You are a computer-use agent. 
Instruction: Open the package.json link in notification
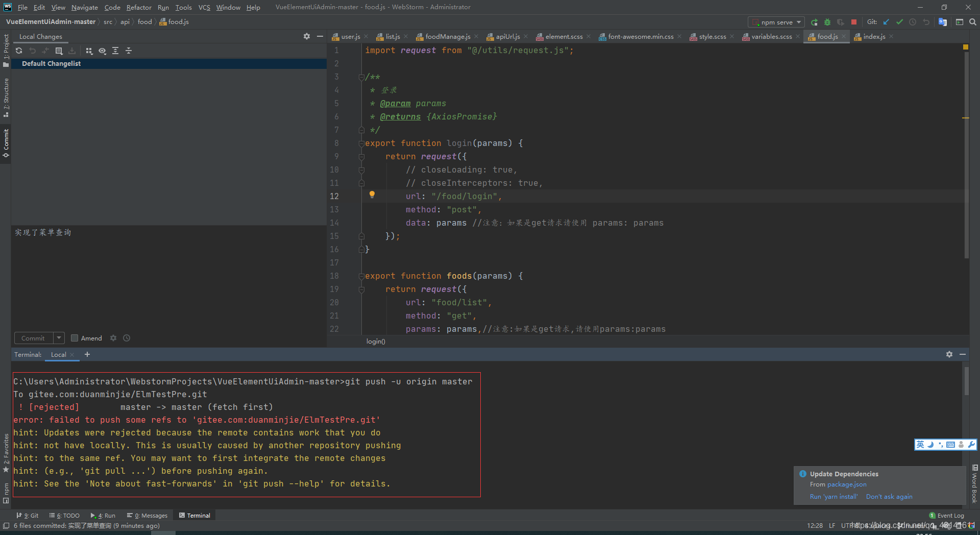(847, 484)
